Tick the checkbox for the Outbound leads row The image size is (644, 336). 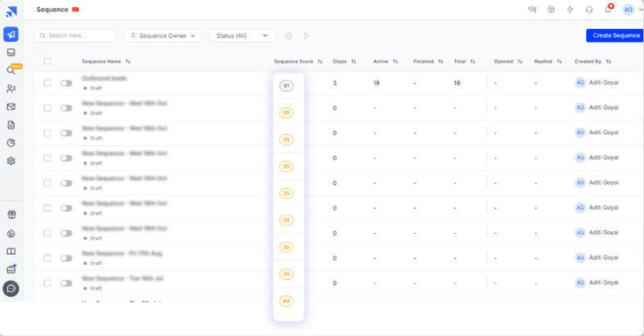click(47, 83)
